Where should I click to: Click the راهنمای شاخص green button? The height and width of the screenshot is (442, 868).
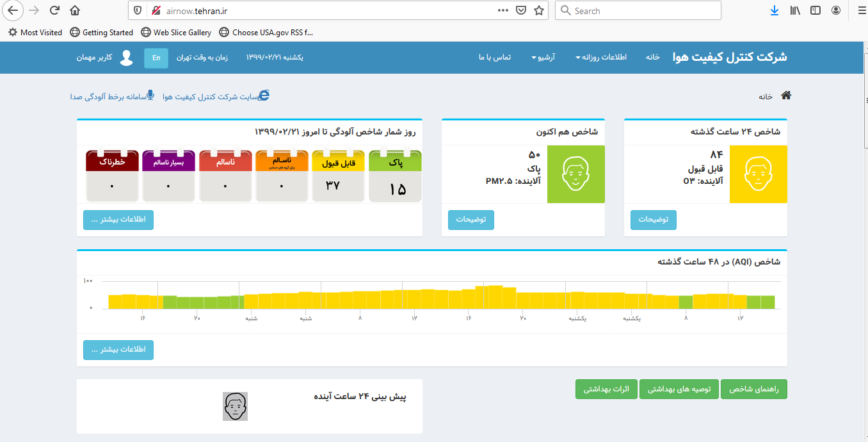(x=753, y=389)
